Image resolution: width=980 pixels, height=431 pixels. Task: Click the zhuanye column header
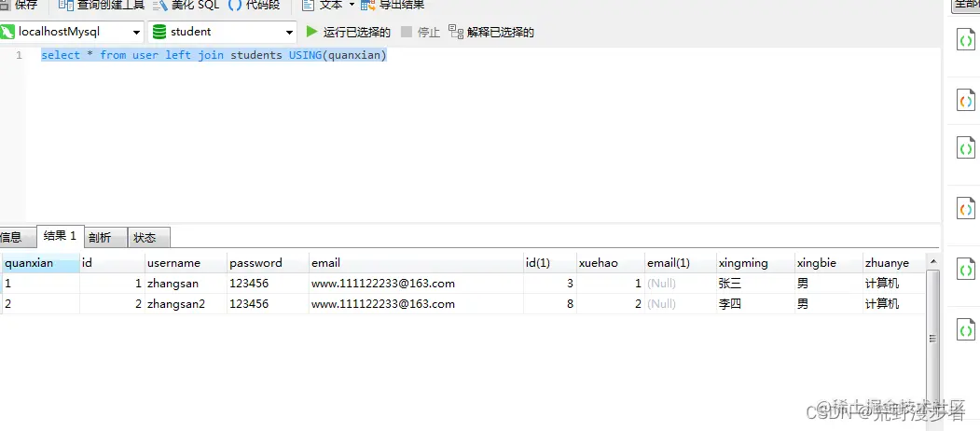coord(894,263)
